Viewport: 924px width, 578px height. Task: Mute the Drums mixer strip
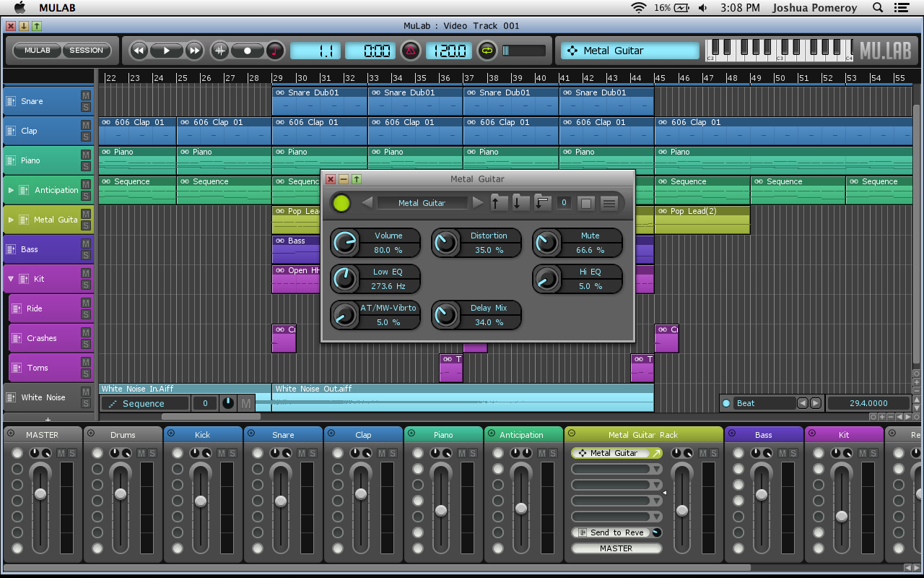click(141, 453)
